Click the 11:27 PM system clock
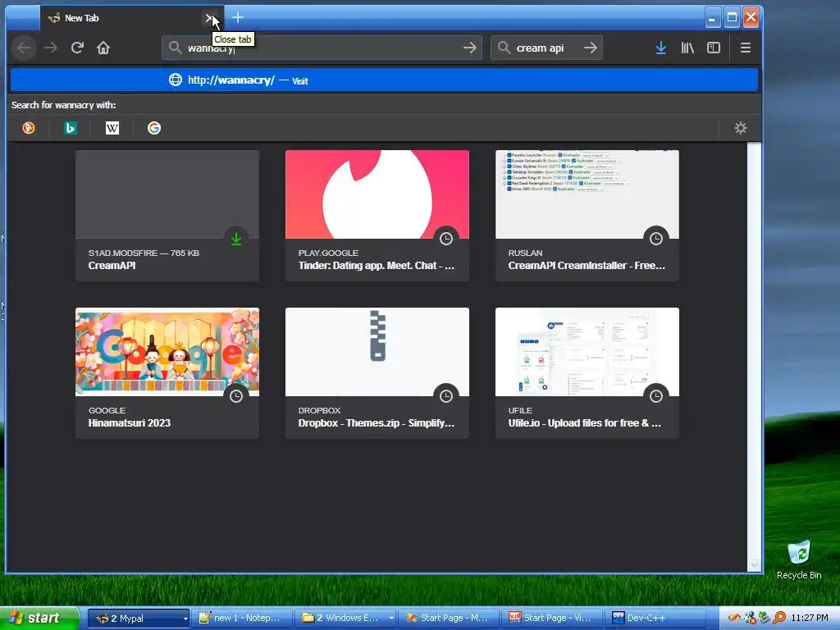This screenshot has height=630, width=840. pyautogui.click(x=810, y=619)
